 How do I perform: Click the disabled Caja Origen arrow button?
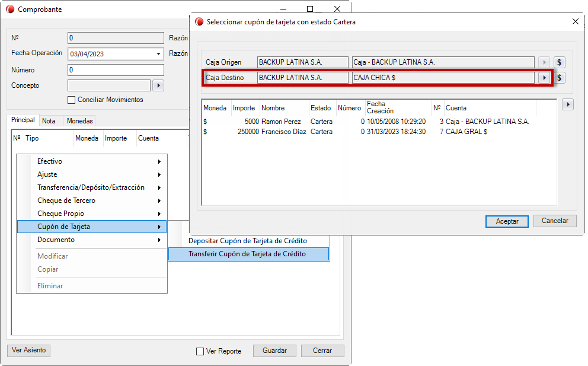pyautogui.click(x=544, y=62)
